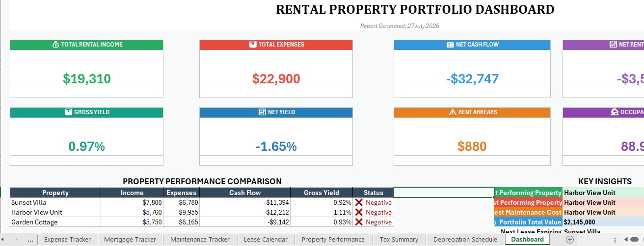
Task: Click the chart icon beside Net Yield header
Action: 262,112
